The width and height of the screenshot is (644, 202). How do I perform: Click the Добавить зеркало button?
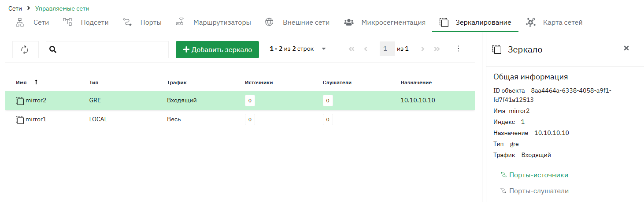point(217,50)
